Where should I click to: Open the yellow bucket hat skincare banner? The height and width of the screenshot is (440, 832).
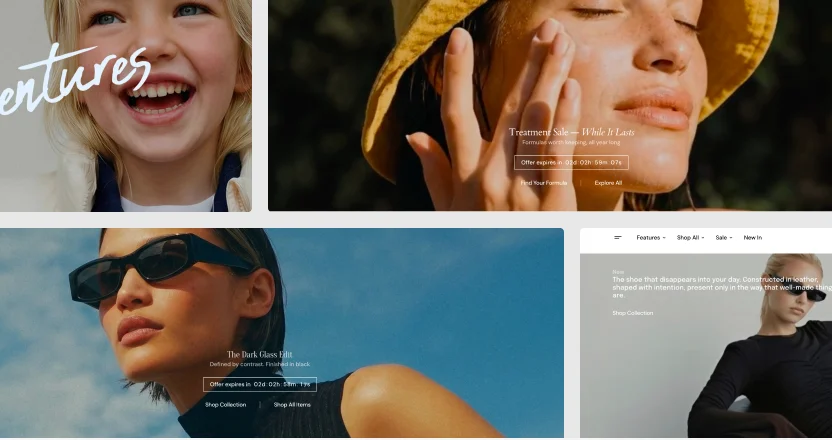click(550, 105)
